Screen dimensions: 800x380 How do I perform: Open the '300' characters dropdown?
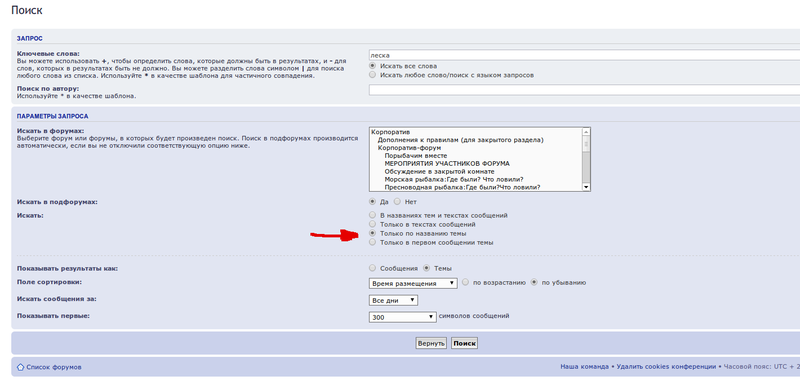(403, 317)
